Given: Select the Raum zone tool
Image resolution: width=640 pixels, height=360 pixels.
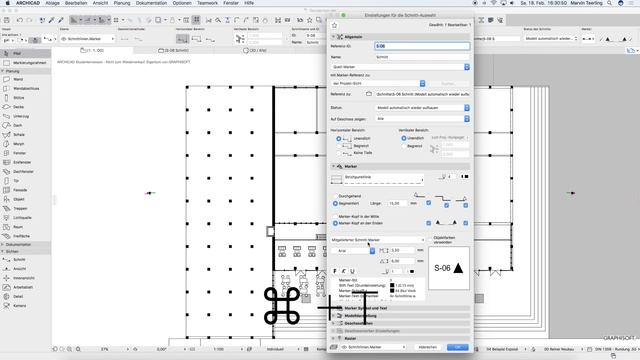Looking at the screenshot, I should pos(25,227).
